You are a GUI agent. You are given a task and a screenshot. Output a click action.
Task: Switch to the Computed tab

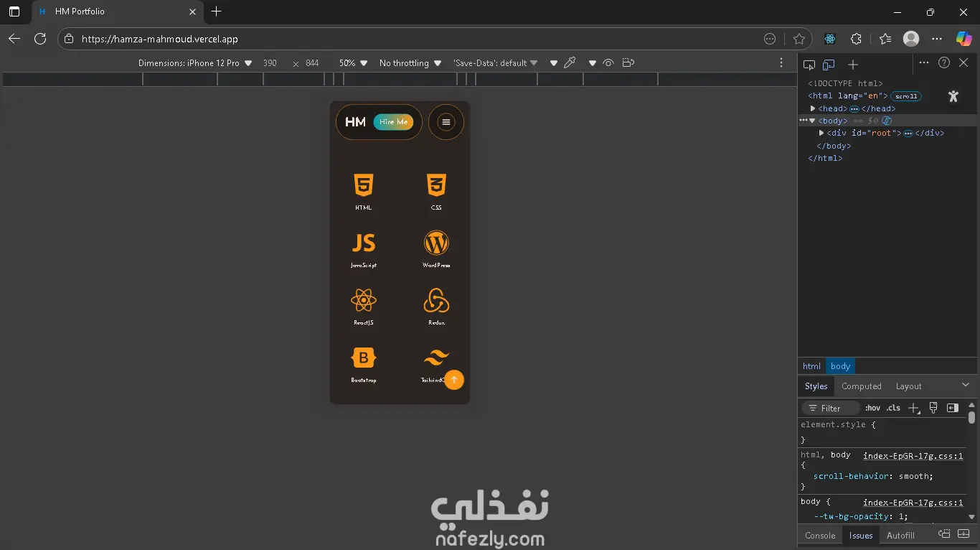pyautogui.click(x=861, y=386)
